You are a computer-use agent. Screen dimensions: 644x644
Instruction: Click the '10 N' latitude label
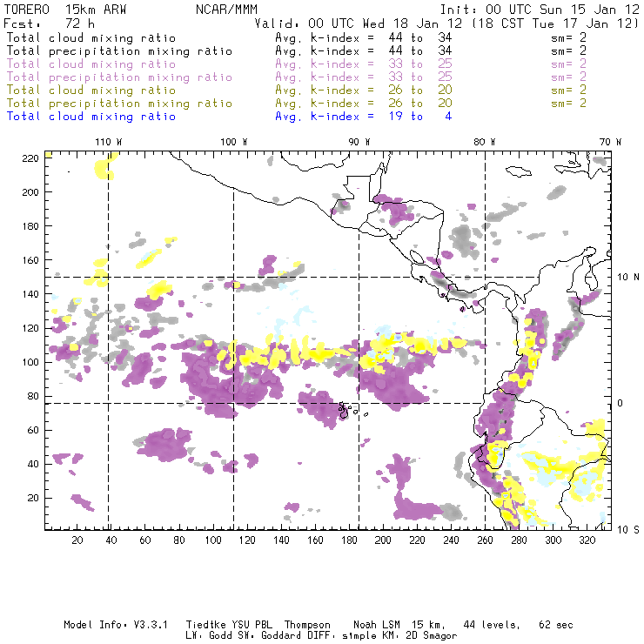[x=628, y=278]
